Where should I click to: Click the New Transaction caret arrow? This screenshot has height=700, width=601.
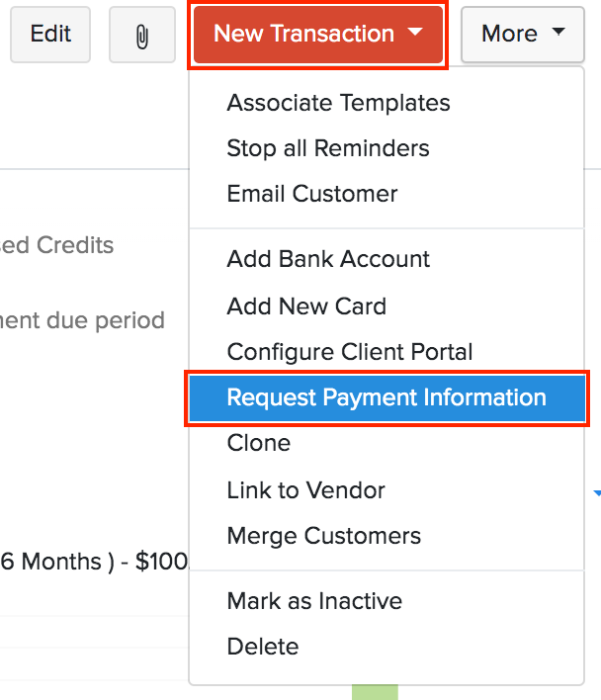point(415,32)
